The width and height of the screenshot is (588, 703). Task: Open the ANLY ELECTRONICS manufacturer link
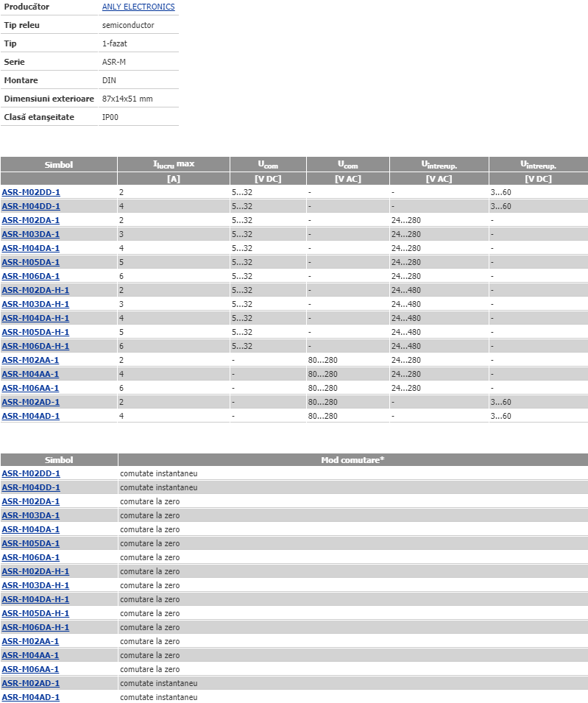pyautogui.click(x=138, y=7)
